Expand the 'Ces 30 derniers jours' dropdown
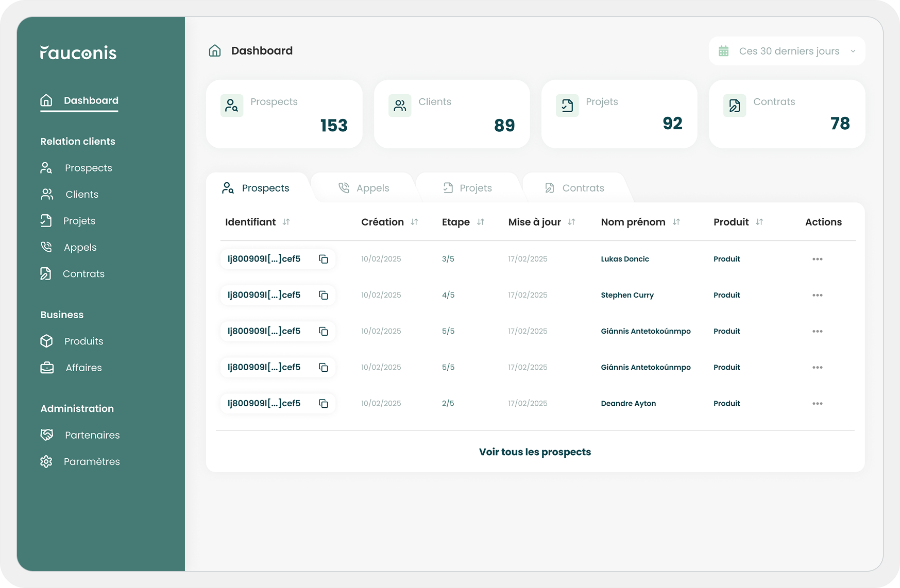The height and width of the screenshot is (588, 900). (x=854, y=51)
